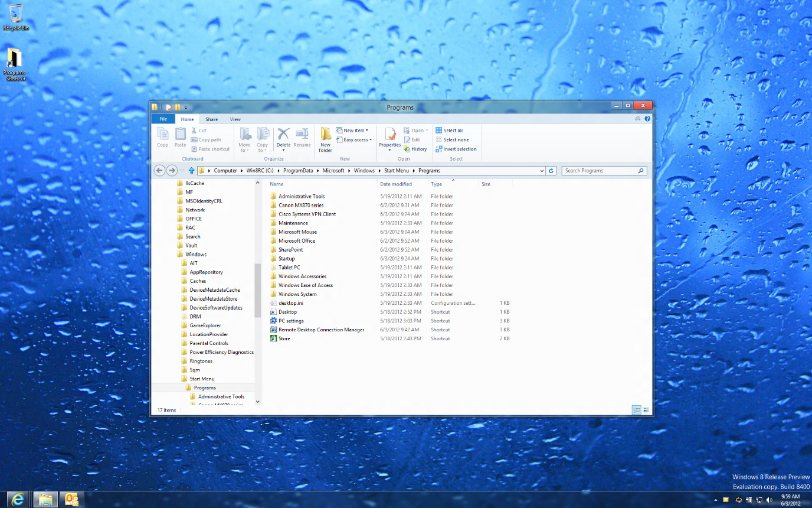Switch to details view via status bar icon
812x508 pixels.
coord(636,409)
